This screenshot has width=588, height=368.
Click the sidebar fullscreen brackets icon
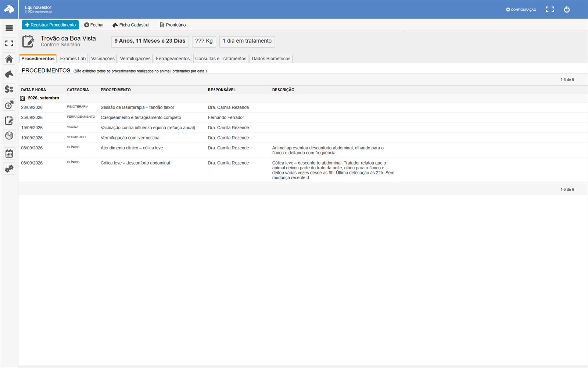[x=9, y=43]
